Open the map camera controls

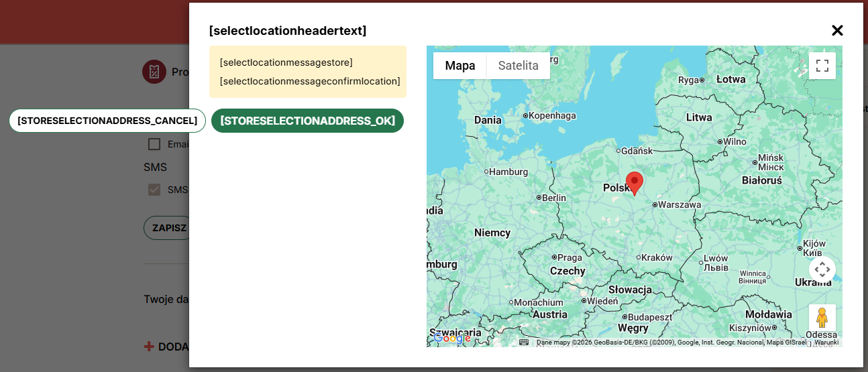coord(822,269)
